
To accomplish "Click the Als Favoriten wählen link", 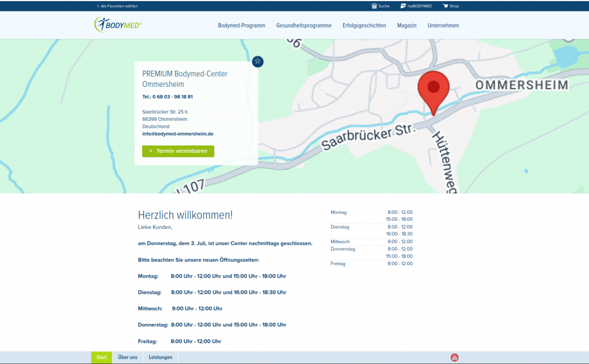I will pyautogui.click(x=117, y=6).
